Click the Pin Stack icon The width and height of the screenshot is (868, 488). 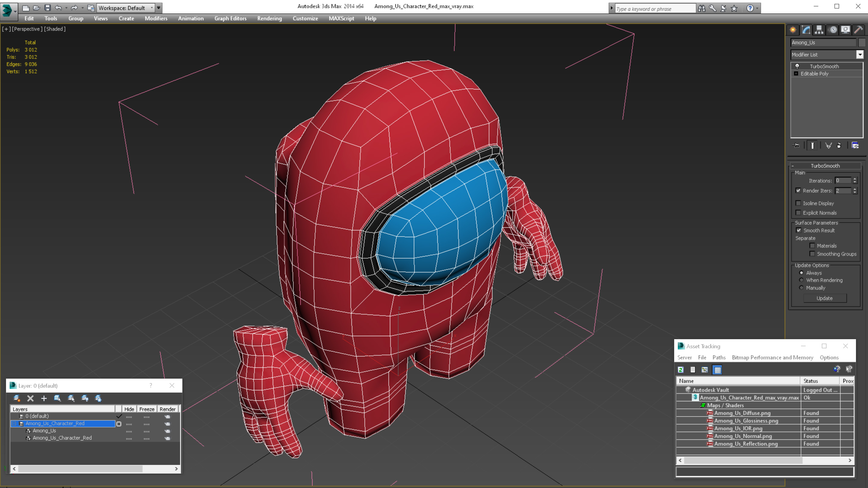(796, 145)
